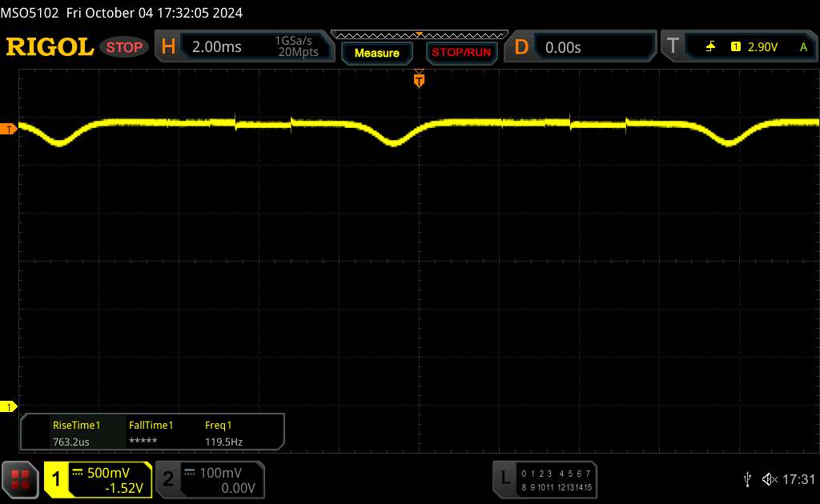This screenshot has width=820, height=504.
Task: Select the RiseTime1 measurement
Action: (x=76, y=425)
